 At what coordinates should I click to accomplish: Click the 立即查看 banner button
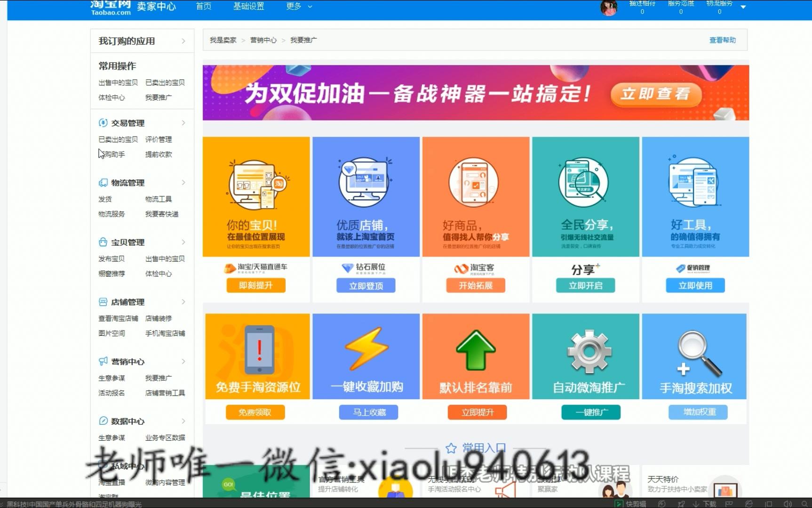coord(656,94)
